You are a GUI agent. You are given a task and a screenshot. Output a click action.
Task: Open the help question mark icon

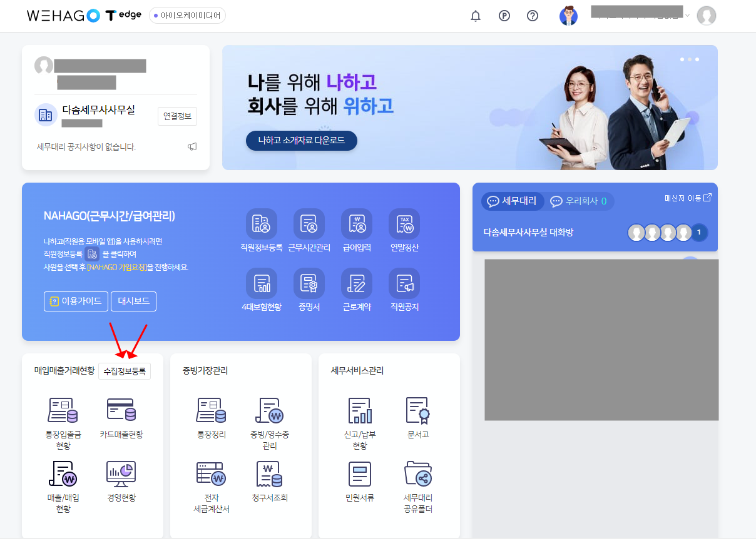pos(533,16)
